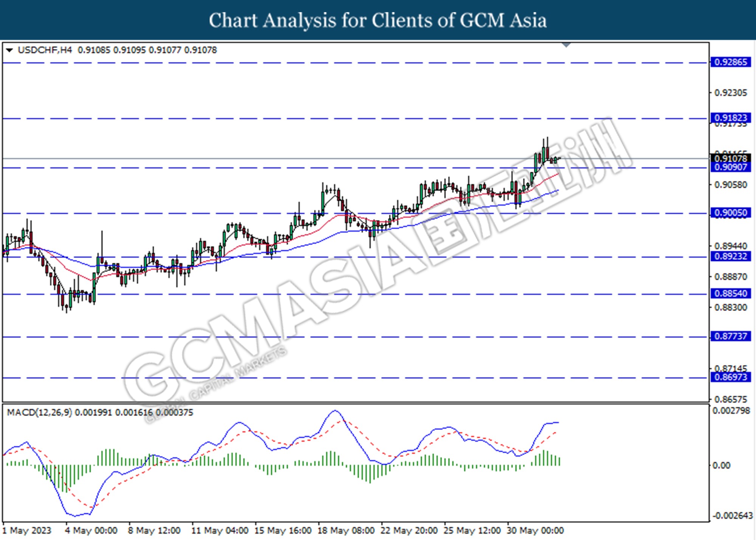This screenshot has height=540, width=756.
Task: Click the 8 May 12:00 date label
Action: coord(154,531)
